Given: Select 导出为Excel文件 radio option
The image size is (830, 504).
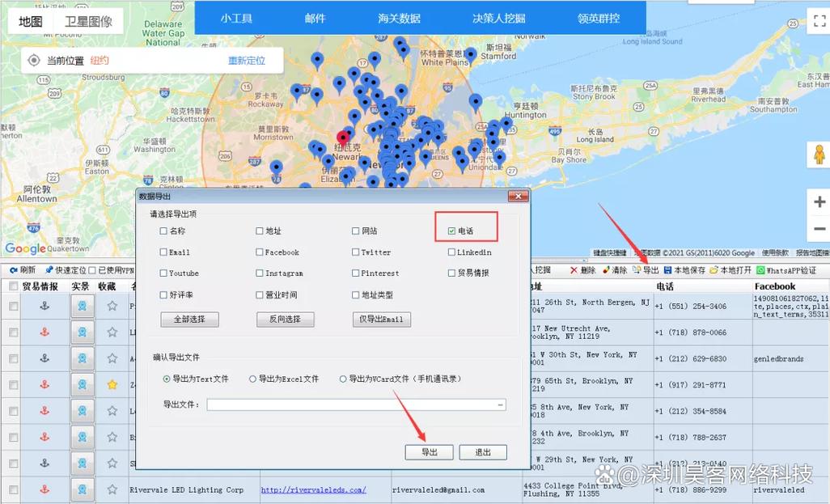Looking at the screenshot, I should pyautogui.click(x=253, y=379).
